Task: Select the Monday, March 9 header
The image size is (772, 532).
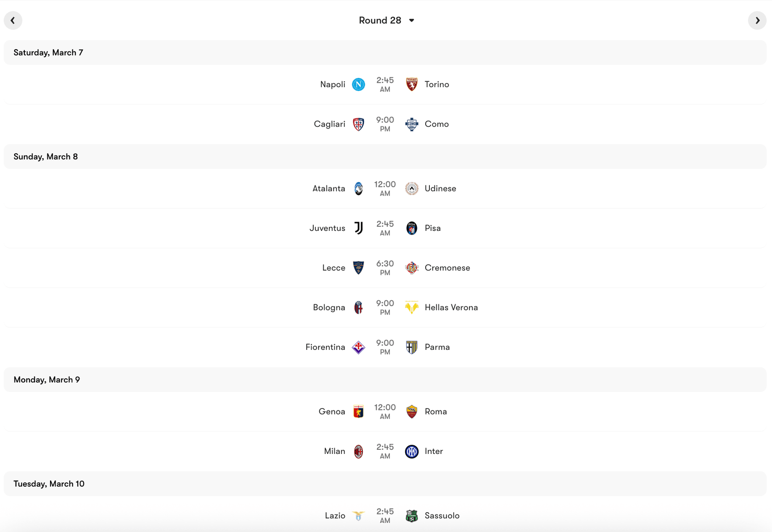Action: coord(46,380)
